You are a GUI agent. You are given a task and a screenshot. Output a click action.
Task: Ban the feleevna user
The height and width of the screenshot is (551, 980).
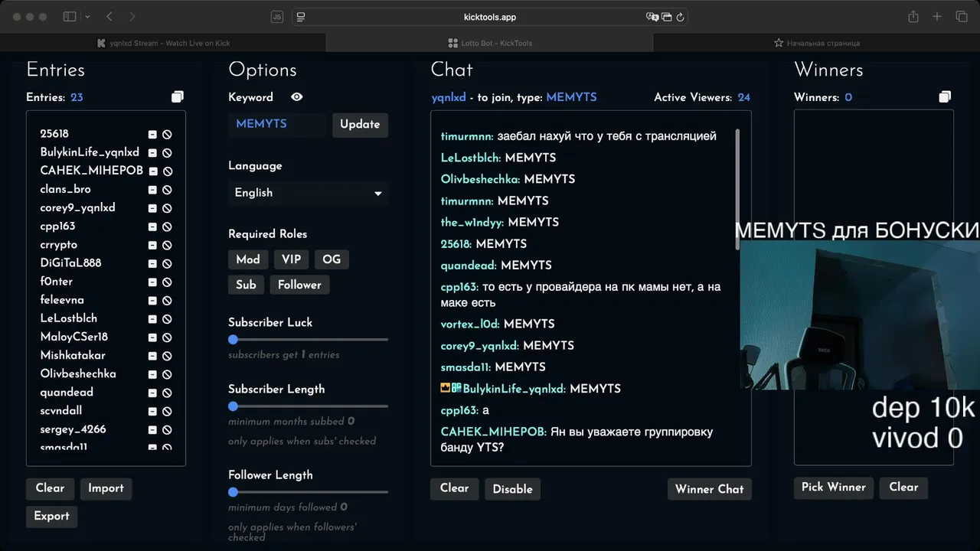click(167, 300)
